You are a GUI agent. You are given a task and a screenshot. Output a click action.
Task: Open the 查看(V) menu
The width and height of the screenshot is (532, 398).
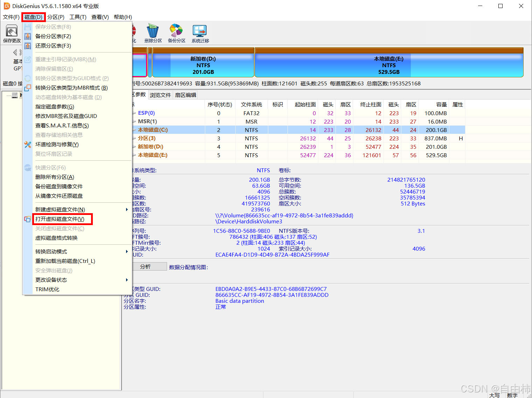point(100,17)
